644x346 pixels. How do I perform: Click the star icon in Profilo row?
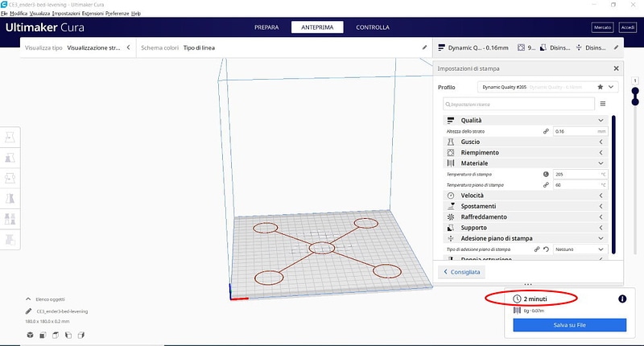click(x=600, y=87)
